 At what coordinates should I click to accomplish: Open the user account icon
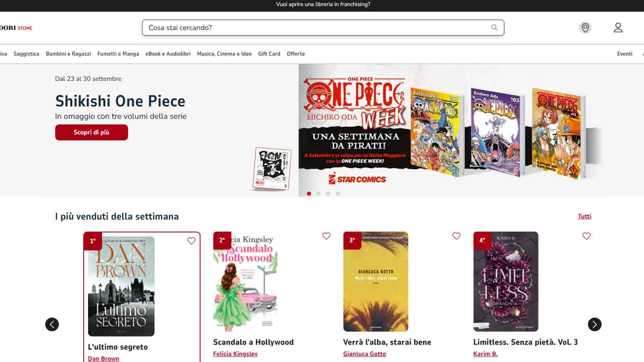click(x=618, y=28)
